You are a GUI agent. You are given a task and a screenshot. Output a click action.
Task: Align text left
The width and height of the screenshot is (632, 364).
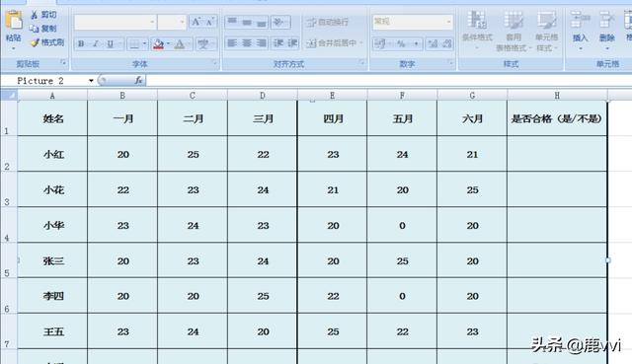[x=232, y=42]
